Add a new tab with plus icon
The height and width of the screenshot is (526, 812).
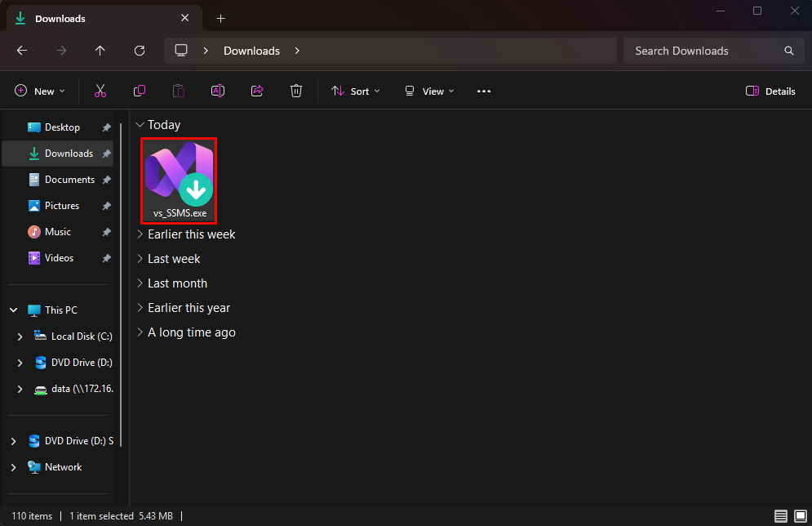coord(220,19)
